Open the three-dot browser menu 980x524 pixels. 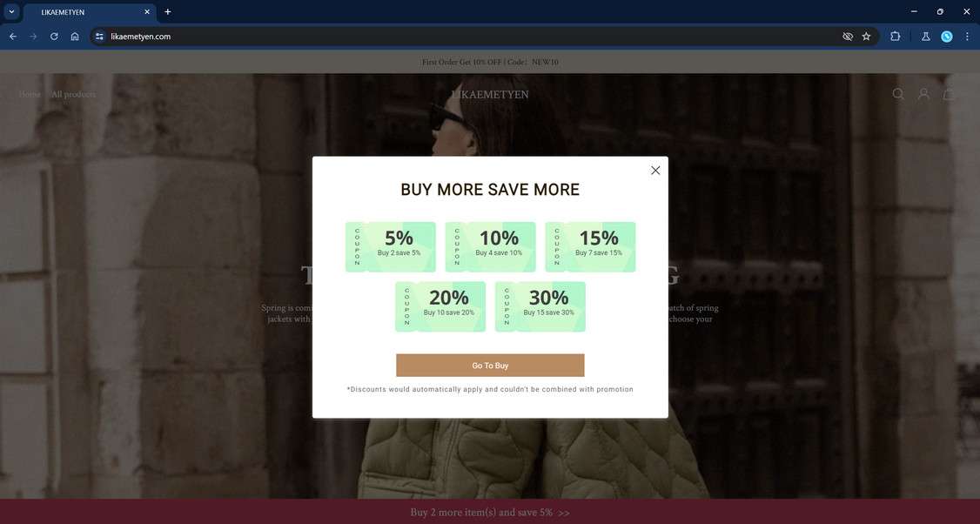pos(967,37)
